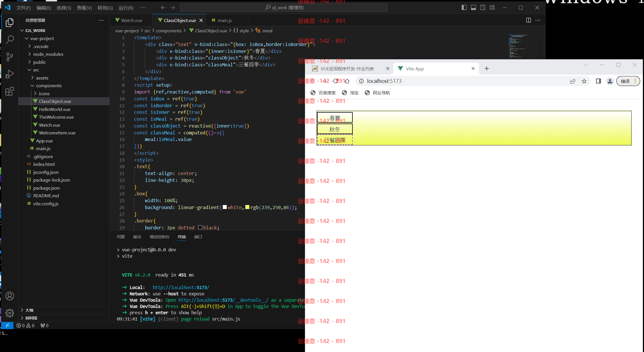The width and height of the screenshot is (644, 352).
Task: Expand the 大纲 outline section
Action: (x=64, y=310)
